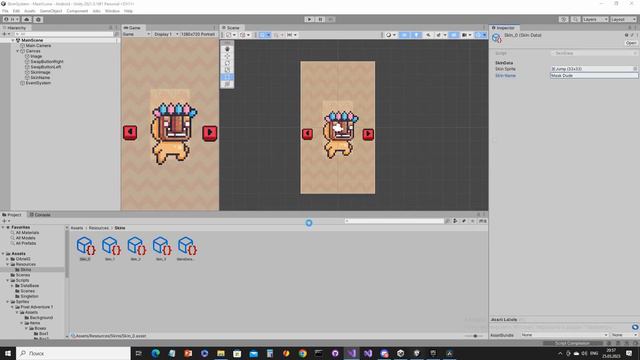Open the Display 1 dropdown

166,34
